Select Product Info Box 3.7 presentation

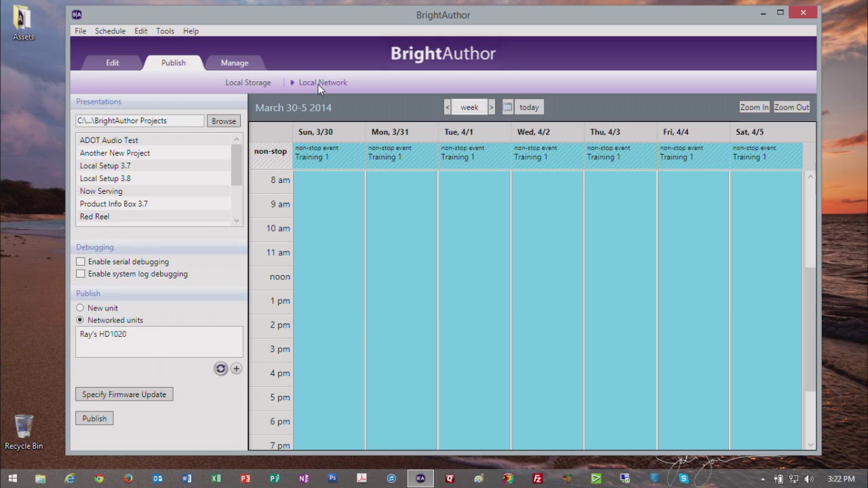[153, 204]
